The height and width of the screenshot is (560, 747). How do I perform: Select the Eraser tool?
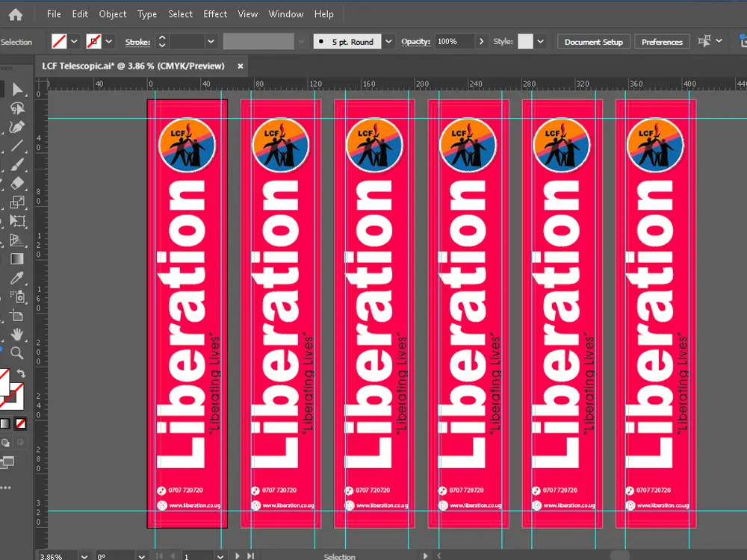[x=17, y=184]
